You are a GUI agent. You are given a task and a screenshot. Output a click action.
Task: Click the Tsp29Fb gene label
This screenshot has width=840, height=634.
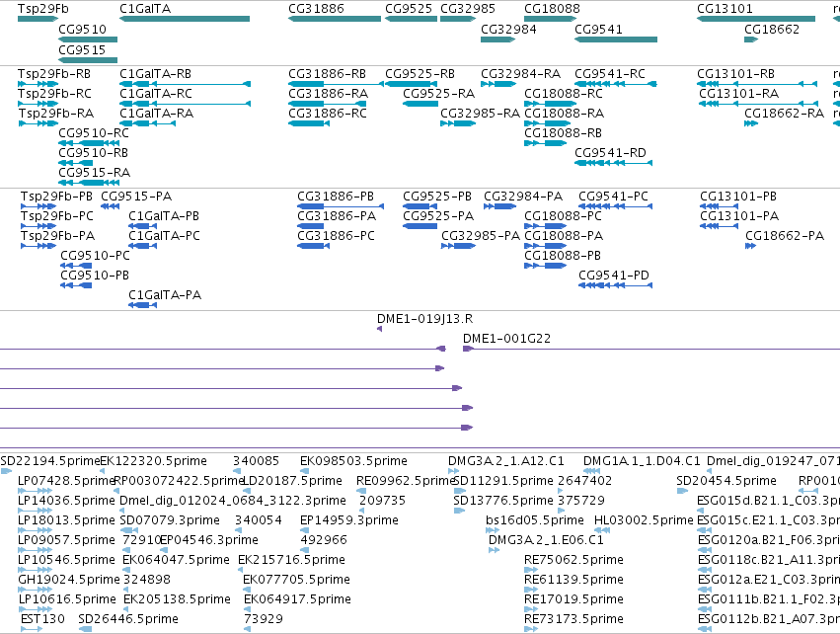click(42, 9)
